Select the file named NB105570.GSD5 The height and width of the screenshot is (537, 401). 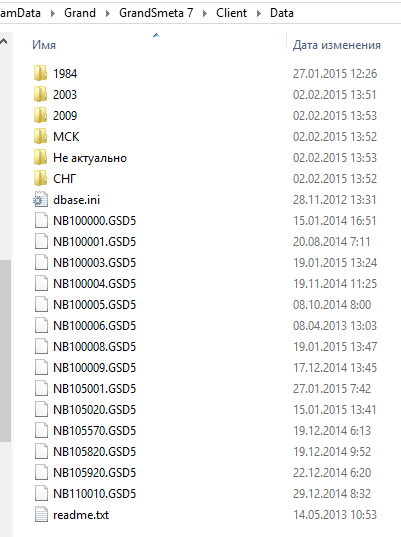click(95, 430)
